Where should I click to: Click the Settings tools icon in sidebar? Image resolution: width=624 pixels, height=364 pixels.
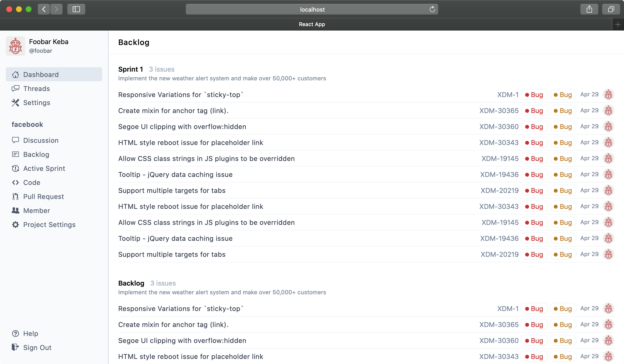(x=15, y=102)
